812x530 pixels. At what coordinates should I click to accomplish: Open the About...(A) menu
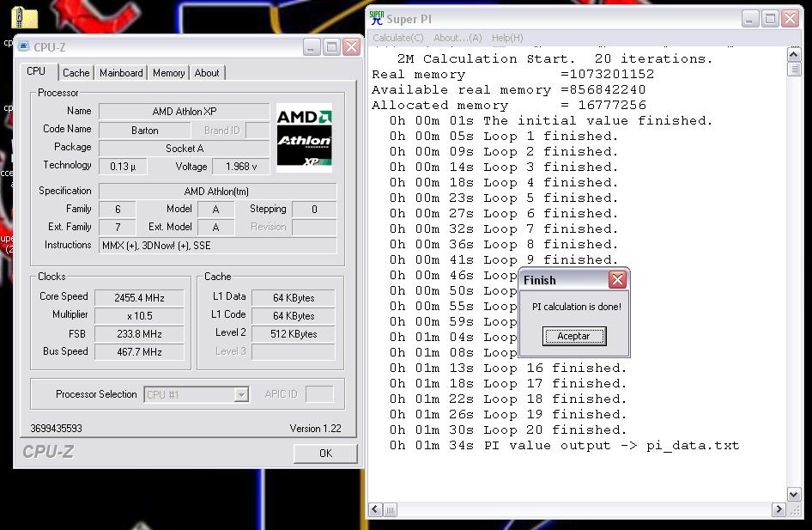[x=458, y=38]
